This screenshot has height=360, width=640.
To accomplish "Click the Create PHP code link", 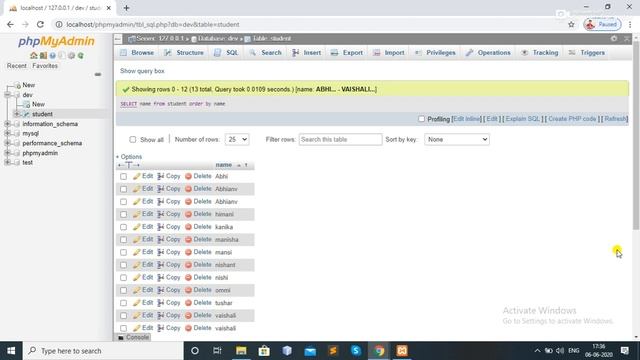I will click(572, 119).
